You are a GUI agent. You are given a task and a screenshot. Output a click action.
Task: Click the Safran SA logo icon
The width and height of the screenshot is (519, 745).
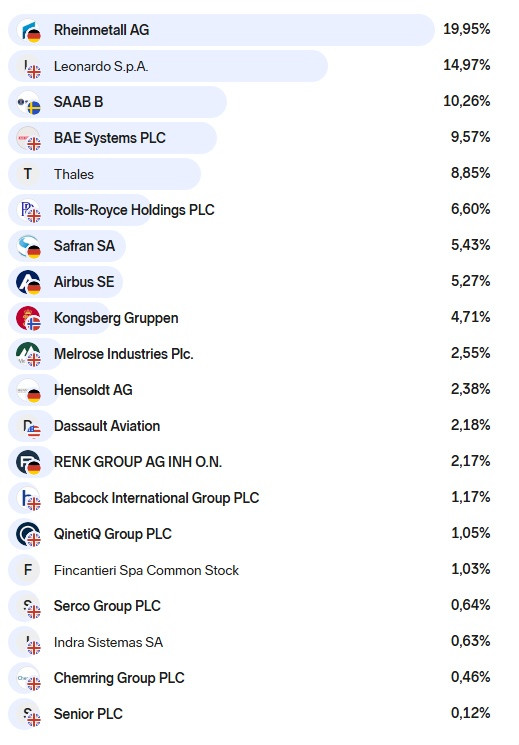[x=29, y=247]
